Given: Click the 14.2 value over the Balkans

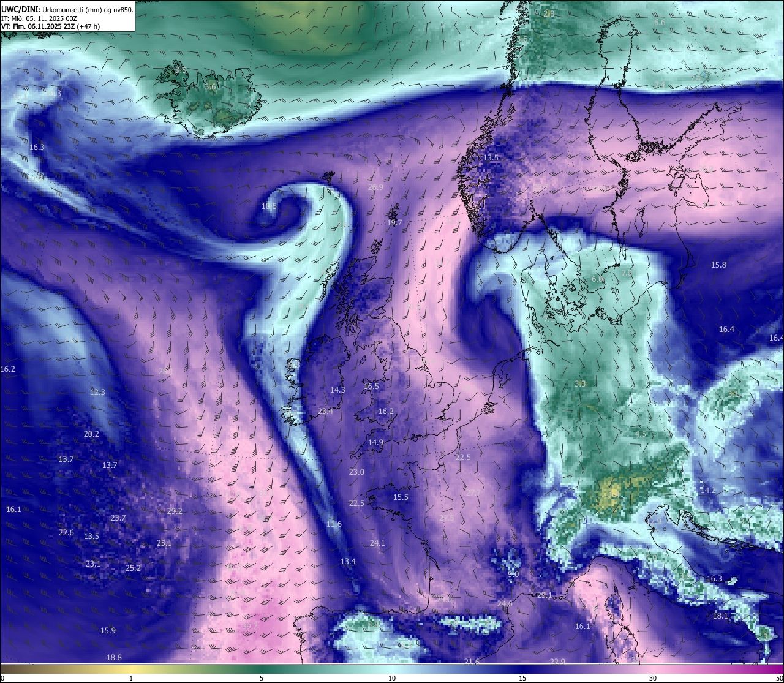Looking at the screenshot, I should (x=707, y=490).
